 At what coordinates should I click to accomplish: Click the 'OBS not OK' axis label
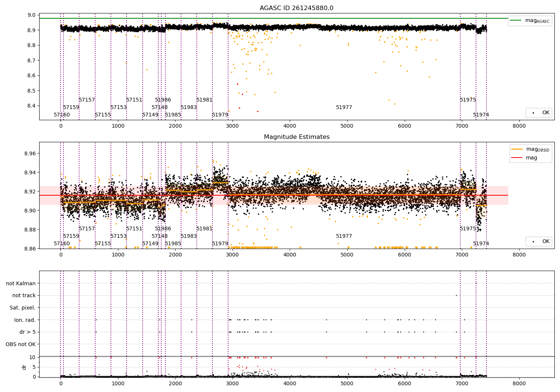point(21,344)
